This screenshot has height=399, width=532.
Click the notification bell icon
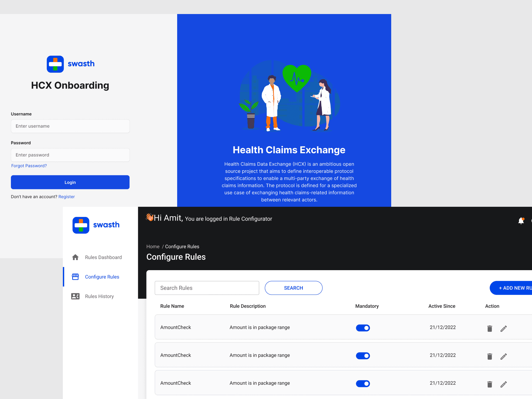coord(521,221)
